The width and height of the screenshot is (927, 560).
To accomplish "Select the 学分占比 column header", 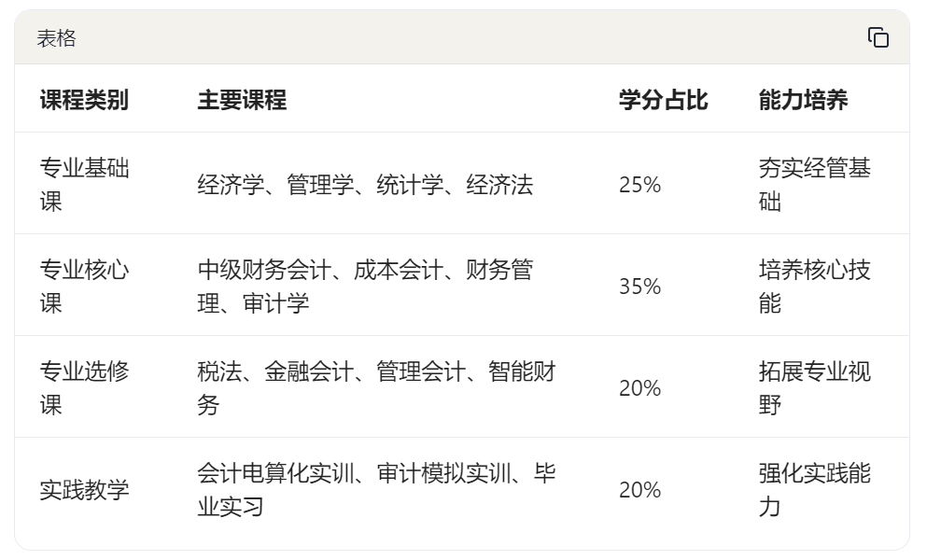I will click(x=664, y=99).
